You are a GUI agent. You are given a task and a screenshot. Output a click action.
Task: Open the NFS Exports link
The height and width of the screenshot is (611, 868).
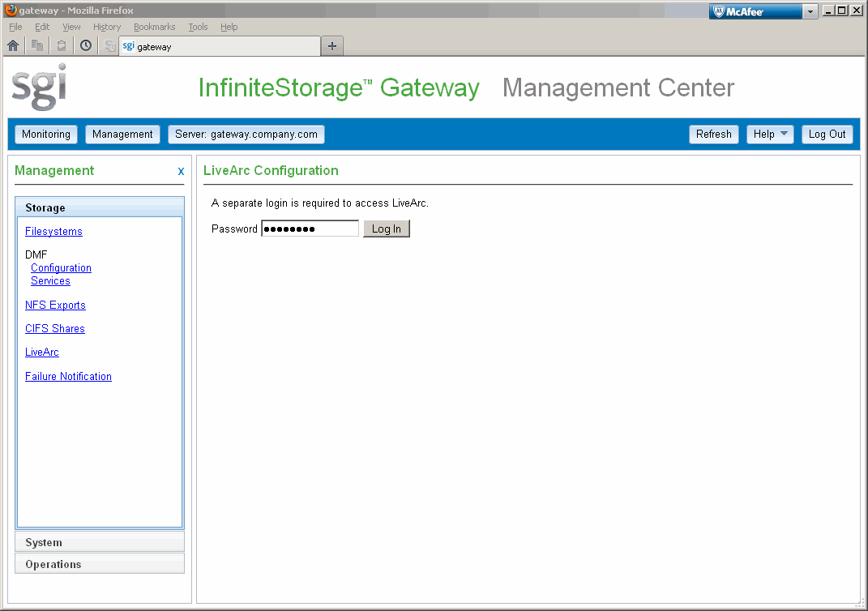pyautogui.click(x=55, y=305)
